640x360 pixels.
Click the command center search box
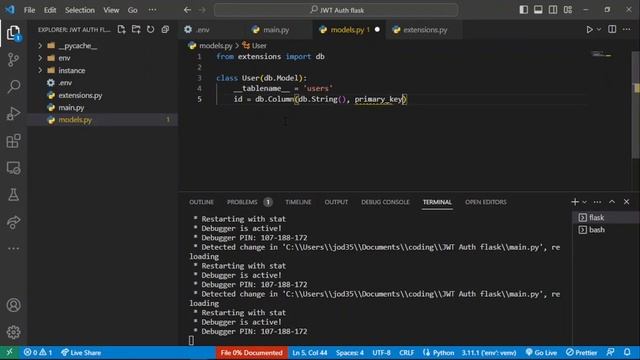(x=336, y=10)
